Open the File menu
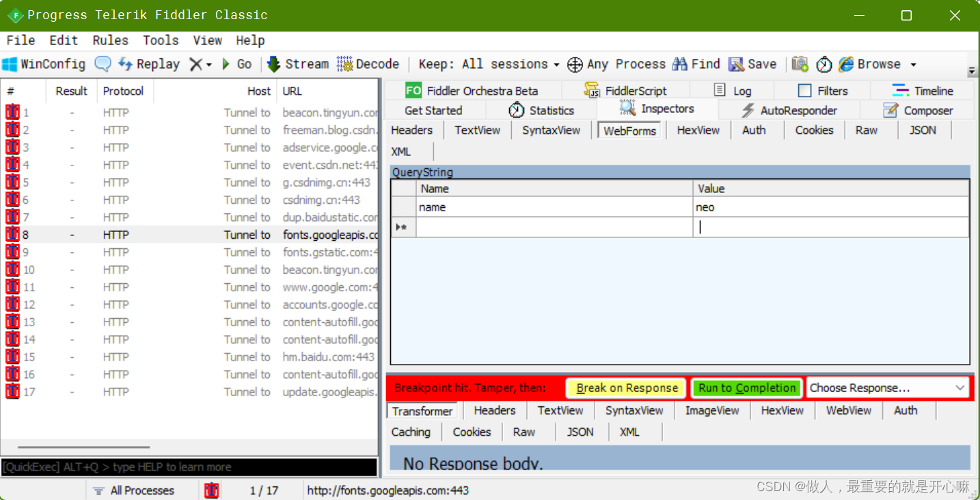980x500 pixels. [x=21, y=40]
